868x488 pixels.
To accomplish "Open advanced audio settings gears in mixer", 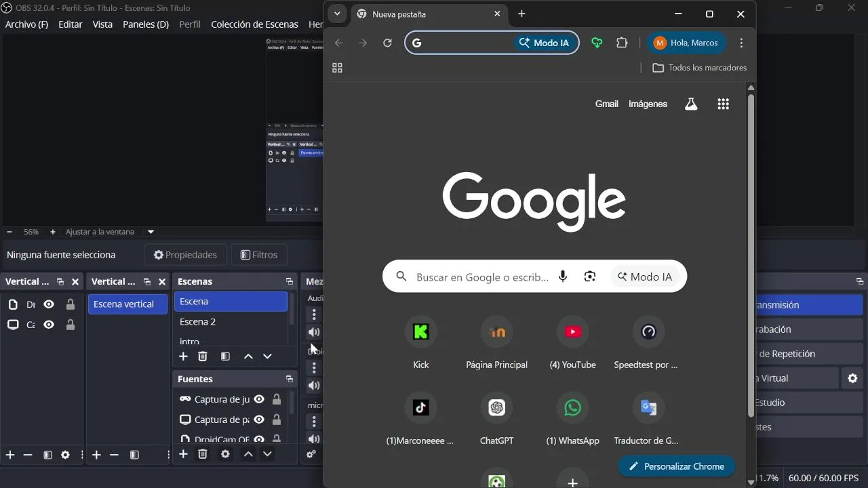I will coord(311,454).
